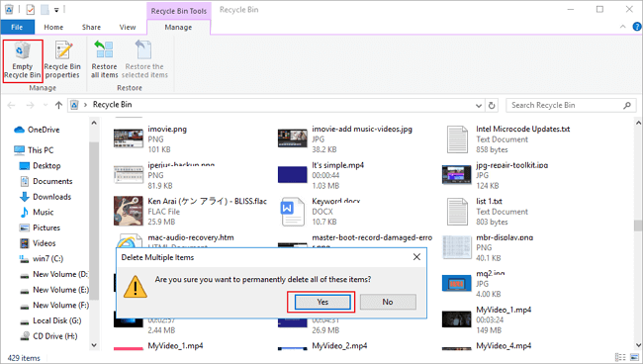
Task: Open the help question mark icon
Action: pyautogui.click(x=637, y=27)
